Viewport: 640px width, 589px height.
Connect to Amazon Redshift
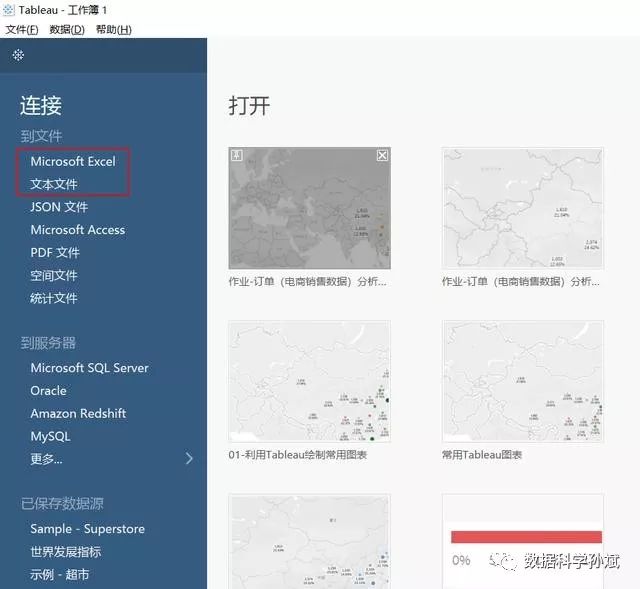[x=78, y=413]
